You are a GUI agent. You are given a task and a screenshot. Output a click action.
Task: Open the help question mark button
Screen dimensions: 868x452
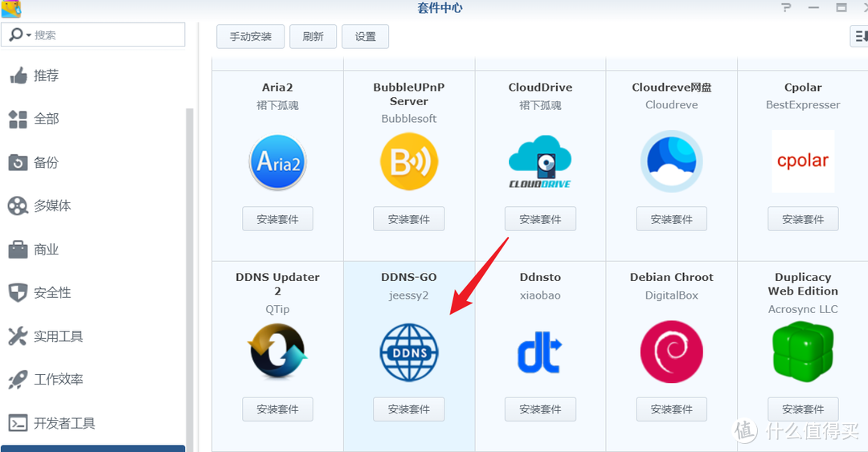(787, 8)
